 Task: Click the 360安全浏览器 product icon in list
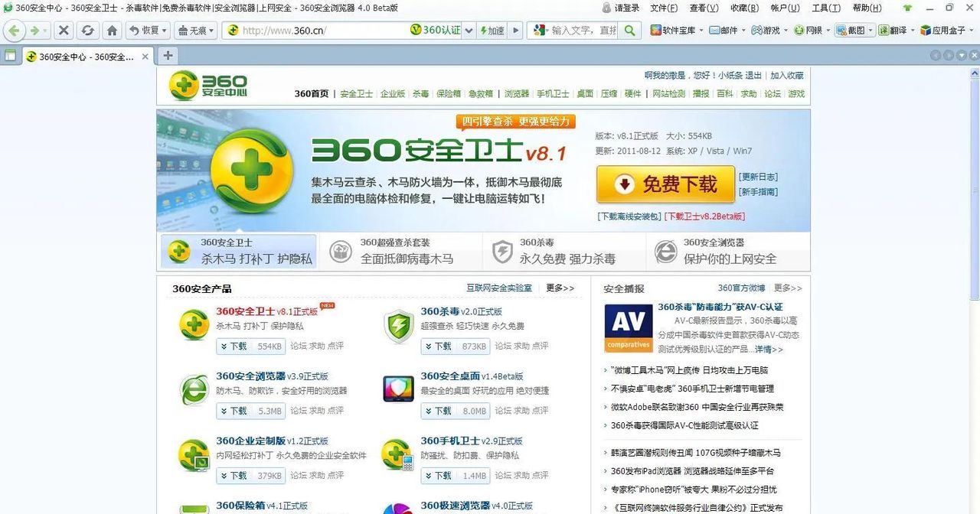[x=194, y=391]
